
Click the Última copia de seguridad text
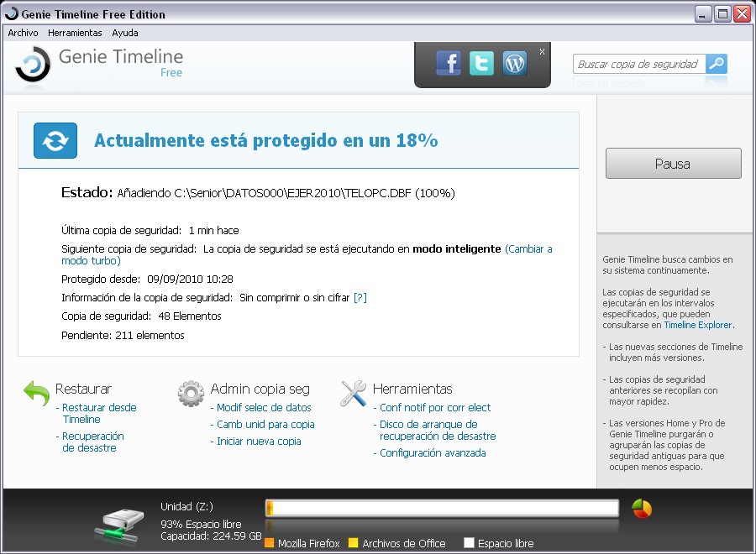150,230
